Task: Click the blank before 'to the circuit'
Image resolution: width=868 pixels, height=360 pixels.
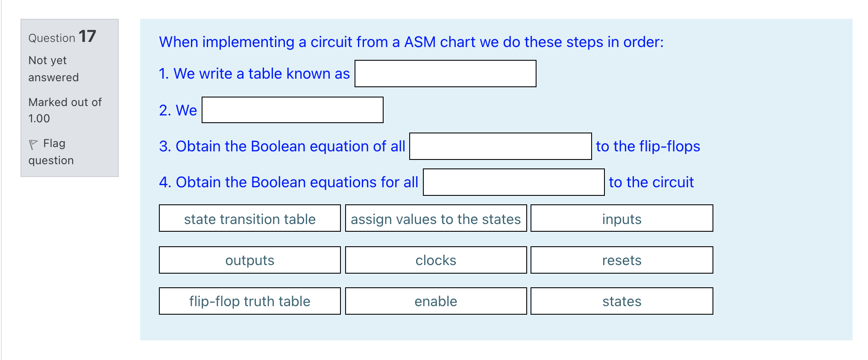Action: click(x=513, y=183)
